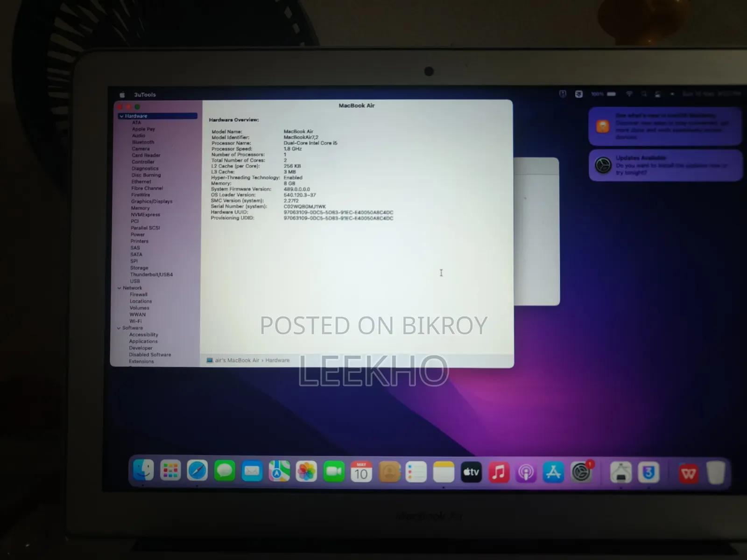Screen dimensions: 747x560
Task: Collapse the Network section chevron
Action: click(120, 288)
